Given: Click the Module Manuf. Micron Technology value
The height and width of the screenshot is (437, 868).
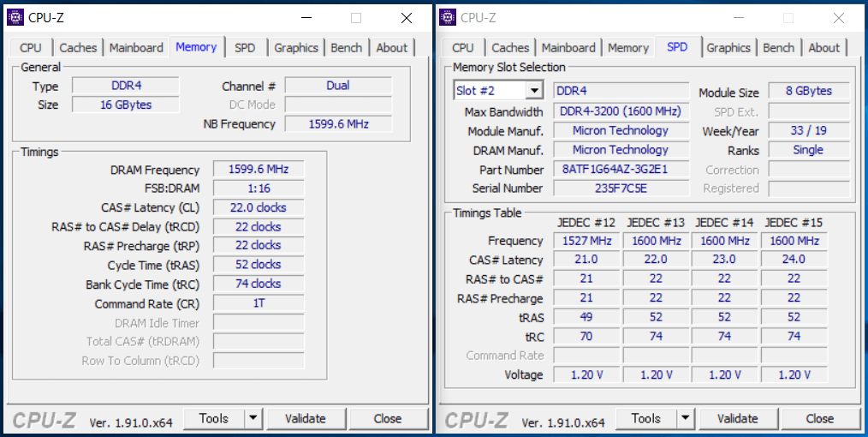Looking at the screenshot, I should (621, 131).
